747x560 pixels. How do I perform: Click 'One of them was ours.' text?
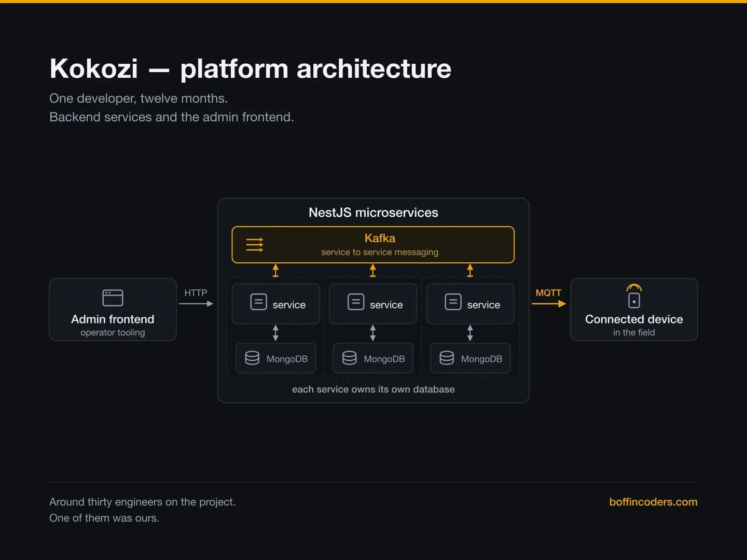(104, 518)
